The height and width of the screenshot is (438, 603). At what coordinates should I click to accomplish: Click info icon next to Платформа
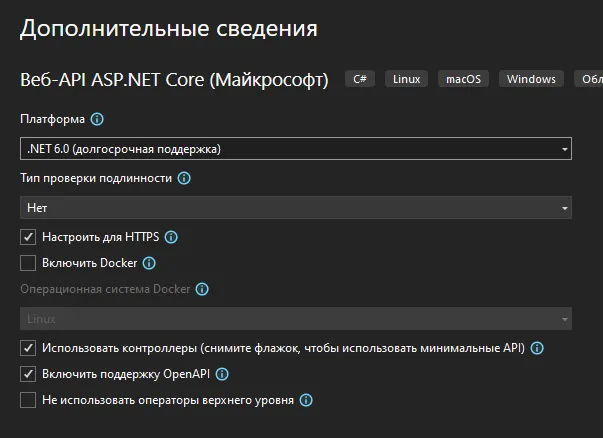[97, 119]
